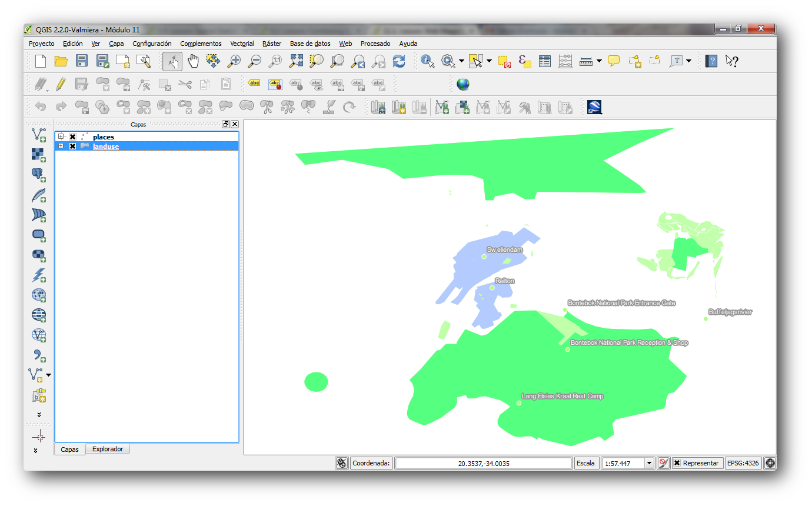Select features using an expression

coord(525,61)
